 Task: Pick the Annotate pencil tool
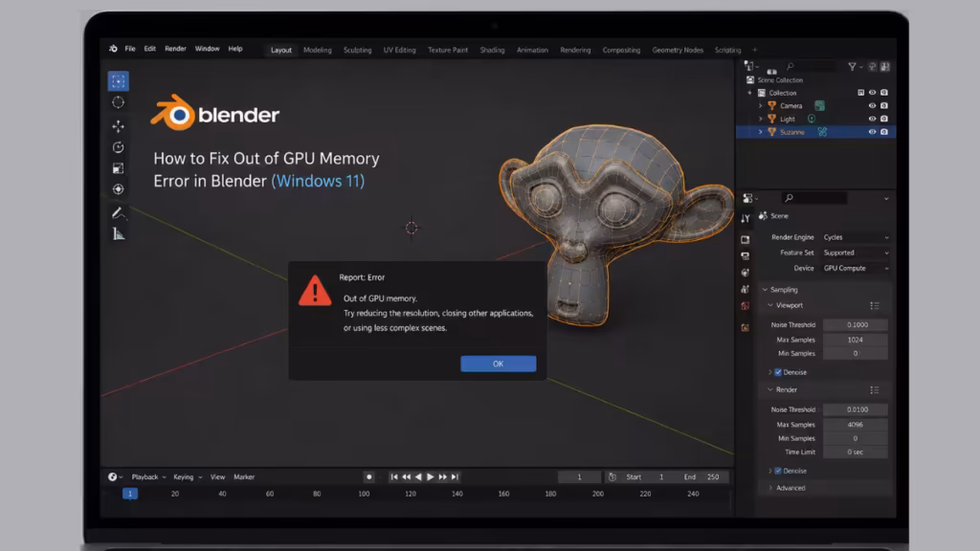(118, 213)
